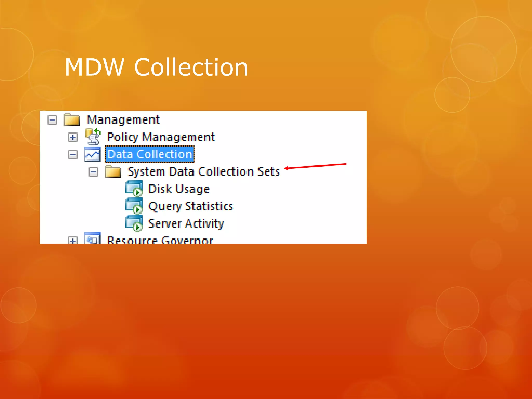The width and height of the screenshot is (532, 399).
Task: Select the highlighted Data Collection item
Action: pyautogui.click(x=150, y=154)
